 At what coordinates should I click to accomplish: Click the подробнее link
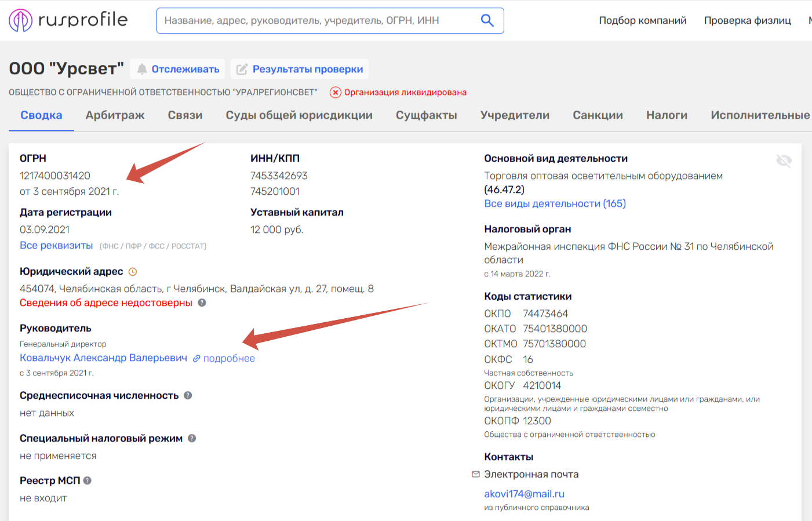tap(229, 359)
